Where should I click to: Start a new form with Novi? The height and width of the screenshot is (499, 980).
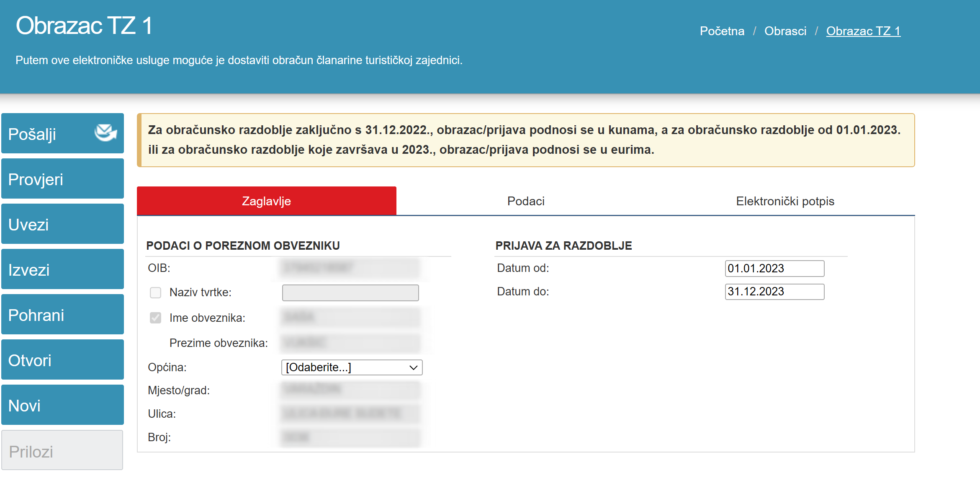pyautogui.click(x=62, y=405)
